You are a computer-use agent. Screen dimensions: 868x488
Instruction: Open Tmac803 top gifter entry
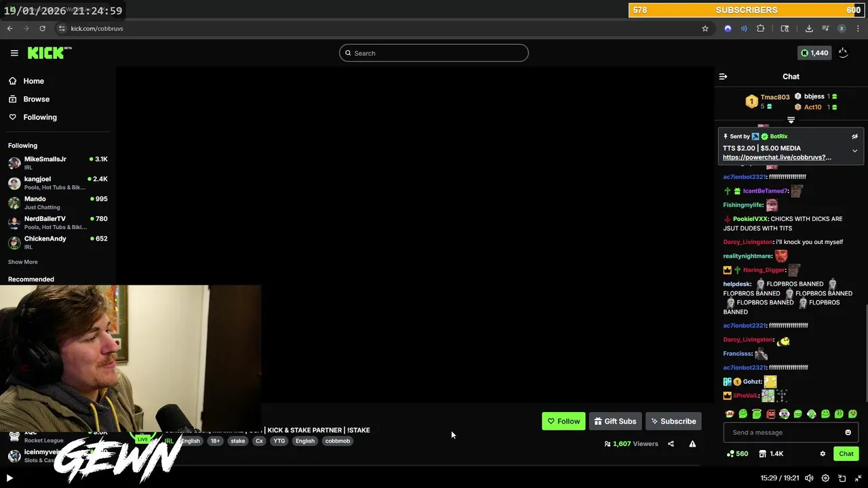[768, 101]
